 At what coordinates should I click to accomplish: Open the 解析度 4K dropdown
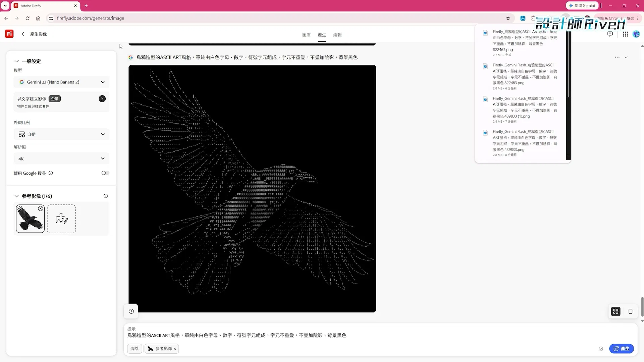61,159
